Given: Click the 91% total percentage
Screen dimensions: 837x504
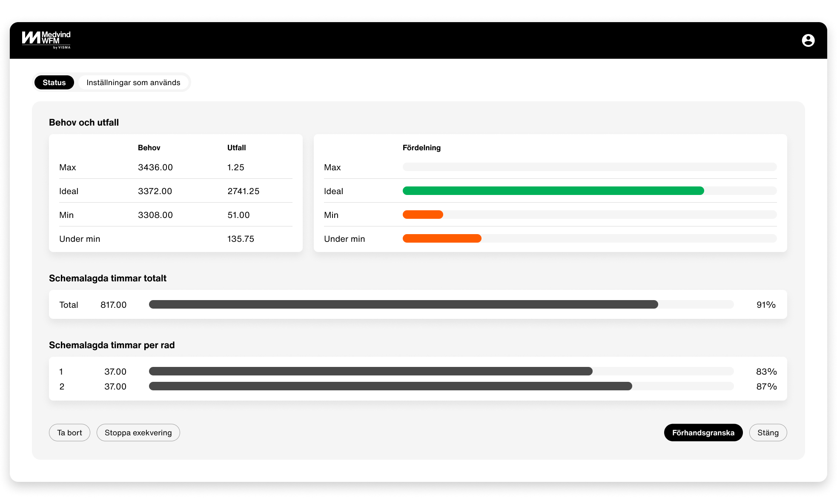Looking at the screenshot, I should pos(765,305).
